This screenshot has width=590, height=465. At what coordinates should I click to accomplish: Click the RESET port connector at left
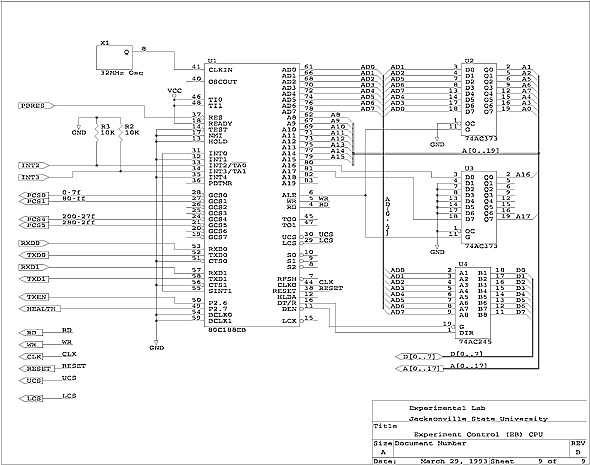pyautogui.click(x=36, y=369)
